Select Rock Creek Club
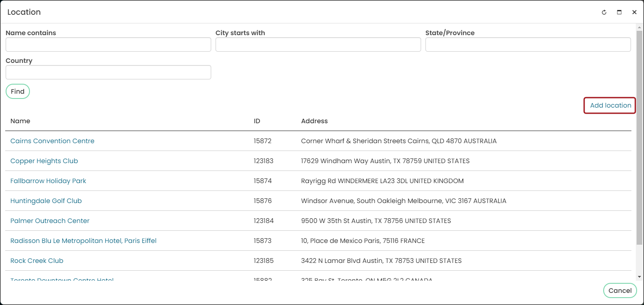Viewport: 644px width, 305px height. pyautogui.click(x=37, y=261)
